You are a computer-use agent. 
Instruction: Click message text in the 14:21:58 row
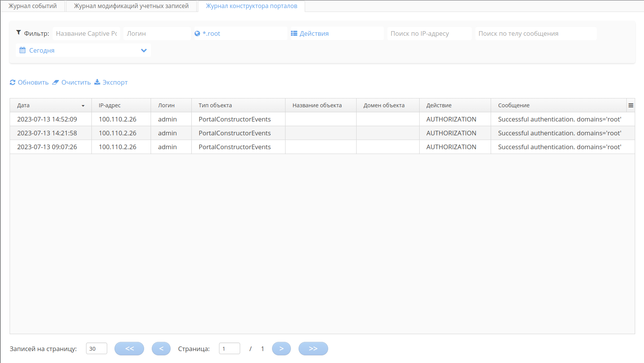point(559,133)
